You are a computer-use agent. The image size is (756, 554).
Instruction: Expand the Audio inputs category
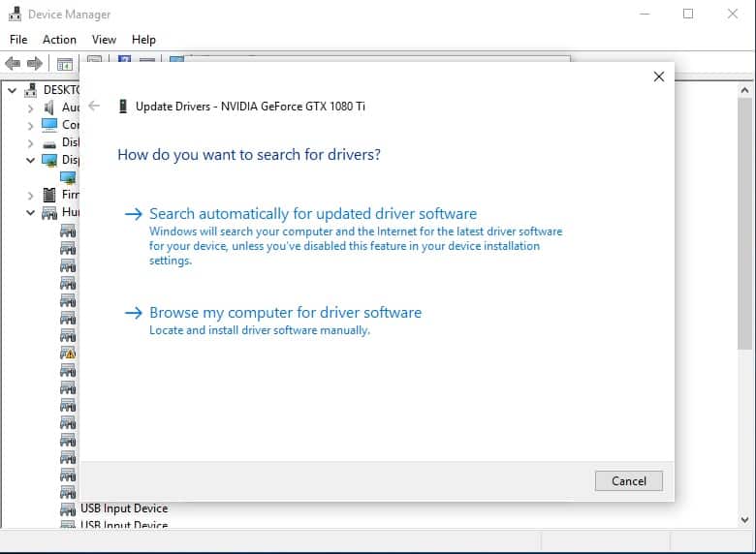point(30,108)
